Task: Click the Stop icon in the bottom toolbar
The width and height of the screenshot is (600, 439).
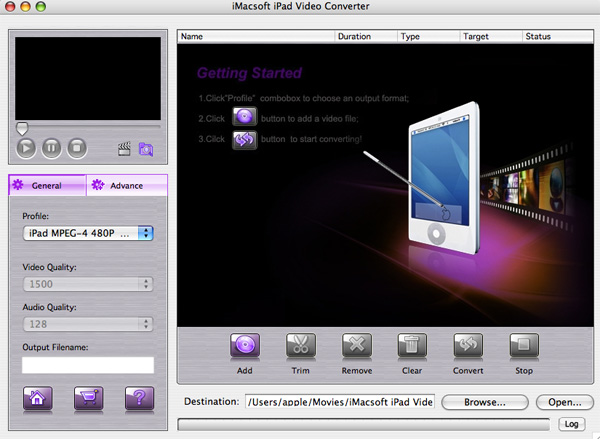Action: pos(524,346)
